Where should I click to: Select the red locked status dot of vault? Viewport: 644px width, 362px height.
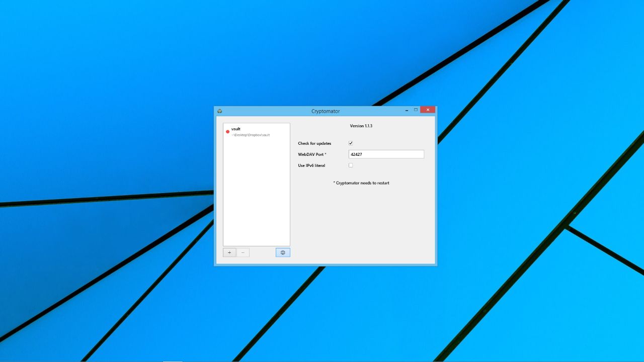(x=227, y=132)
